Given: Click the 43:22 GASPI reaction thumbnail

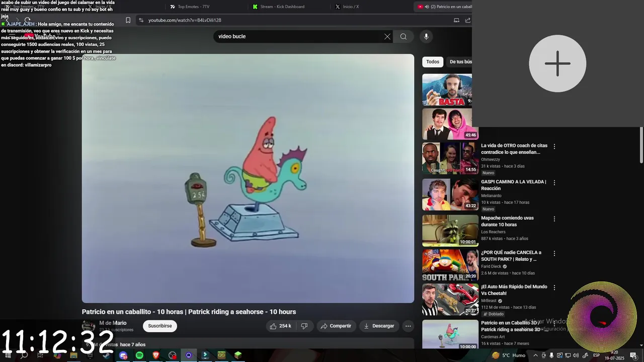Looking at the screenshot, I should (450, 195).
